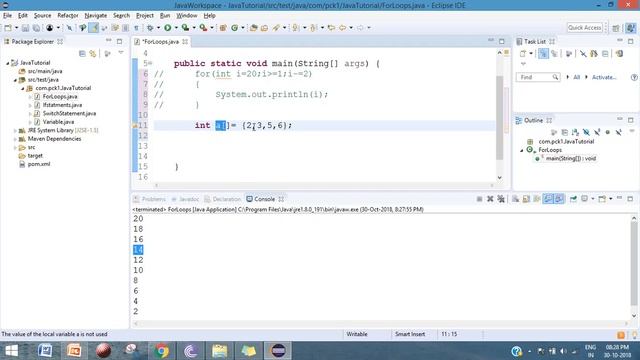Toggle Show Console When Standard Out Changes
The height and width of the screenshot is (360, 640).
click(x=548, y=199)
